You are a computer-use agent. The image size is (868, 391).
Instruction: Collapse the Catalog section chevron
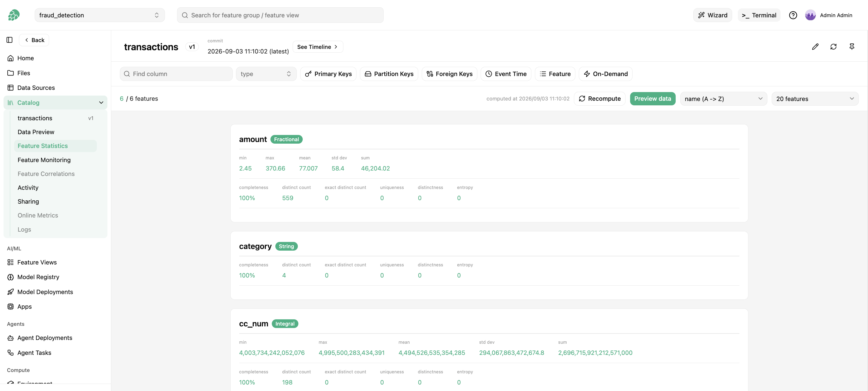click(101, 103)
